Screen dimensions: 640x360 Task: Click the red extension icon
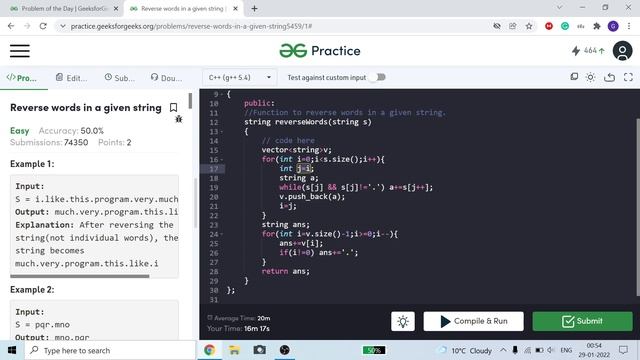point(549,26)
